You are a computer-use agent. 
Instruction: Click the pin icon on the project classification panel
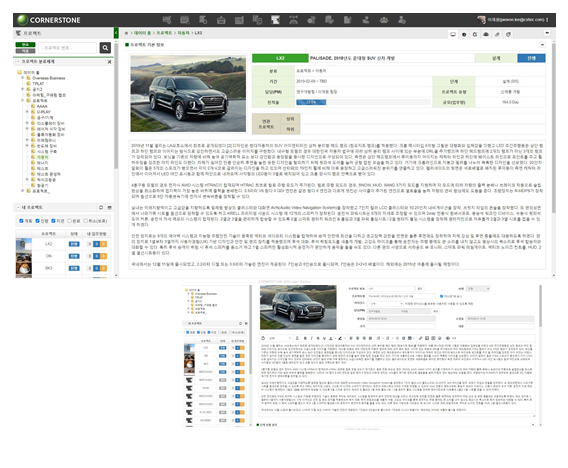[109, 62]
